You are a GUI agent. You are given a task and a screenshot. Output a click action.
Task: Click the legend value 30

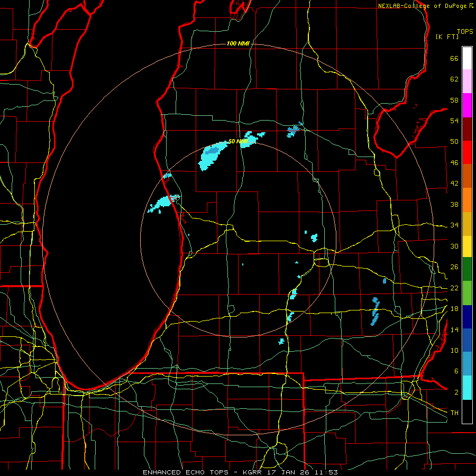pyautogui.click(x=454, y=246)
